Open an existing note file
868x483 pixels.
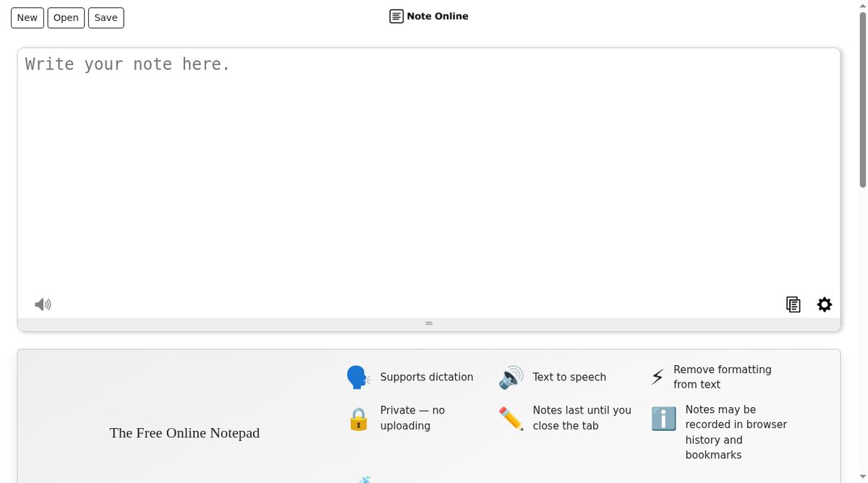pyautogui.click(x=66, y=18)
